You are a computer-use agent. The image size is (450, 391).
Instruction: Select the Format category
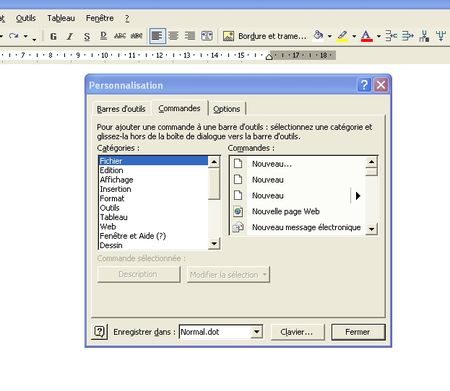click(x=154, y=198)
